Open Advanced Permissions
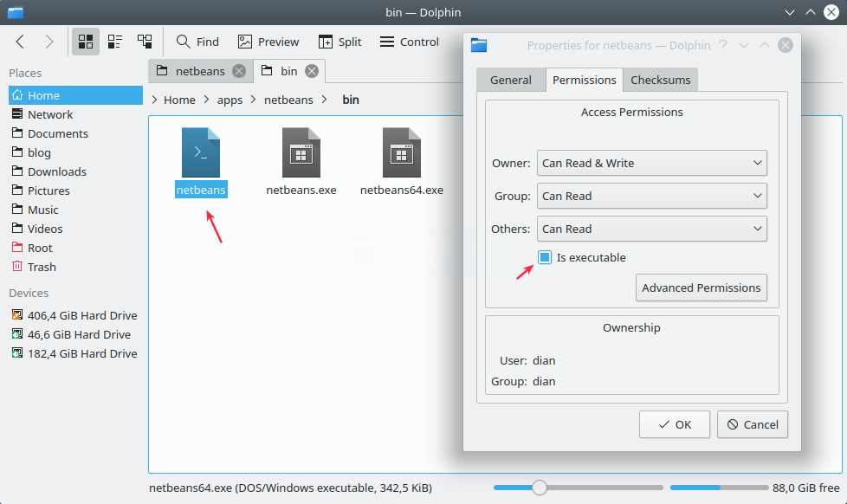The height and width of the screenshot is (504, 847). (x=702, y=288)
